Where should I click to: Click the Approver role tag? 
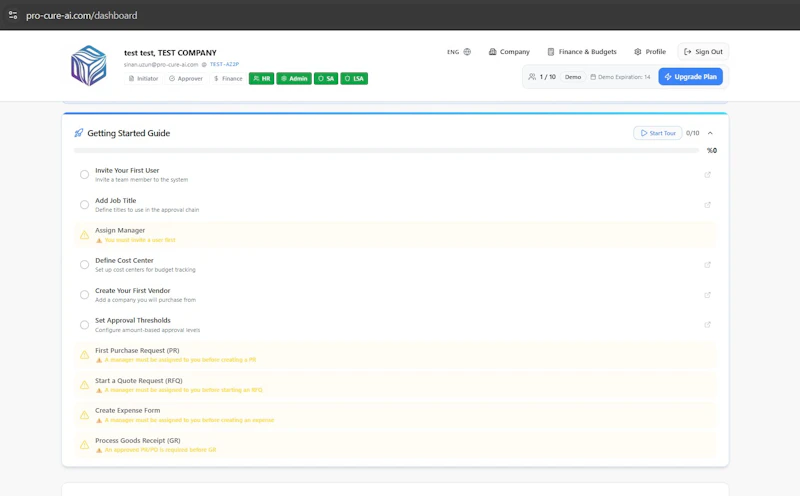186,79
